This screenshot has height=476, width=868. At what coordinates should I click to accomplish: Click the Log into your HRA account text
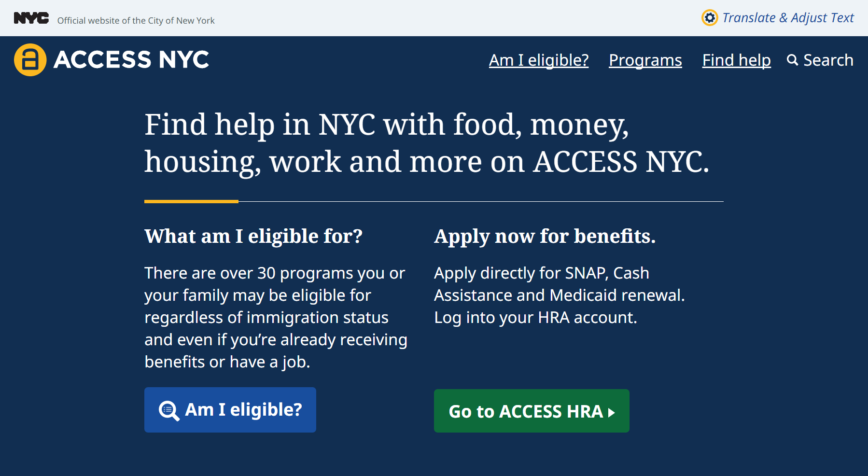coord(535,318)
